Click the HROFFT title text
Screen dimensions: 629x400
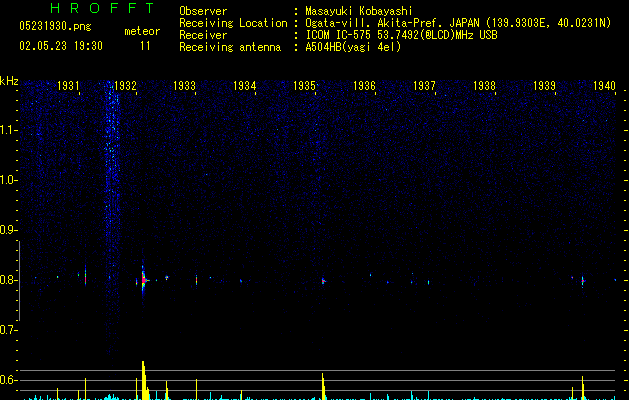(102, 8)
